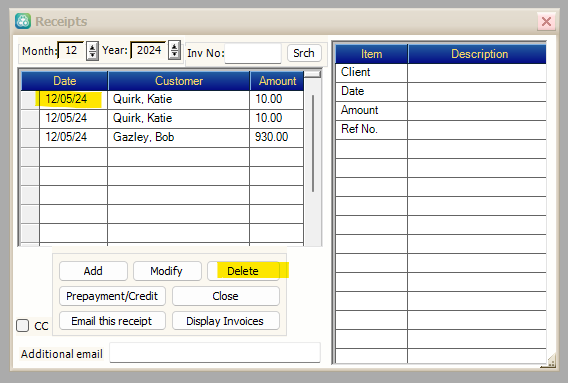Screen dimensions: 568x383
Task: Click the receipts list vertical scrollbar
Action: 313,158
